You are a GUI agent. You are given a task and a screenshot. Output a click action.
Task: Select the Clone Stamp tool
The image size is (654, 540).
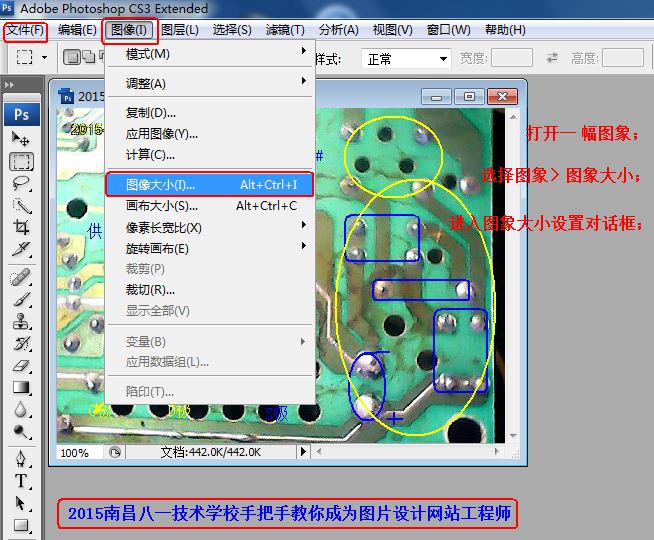point(21,321)
